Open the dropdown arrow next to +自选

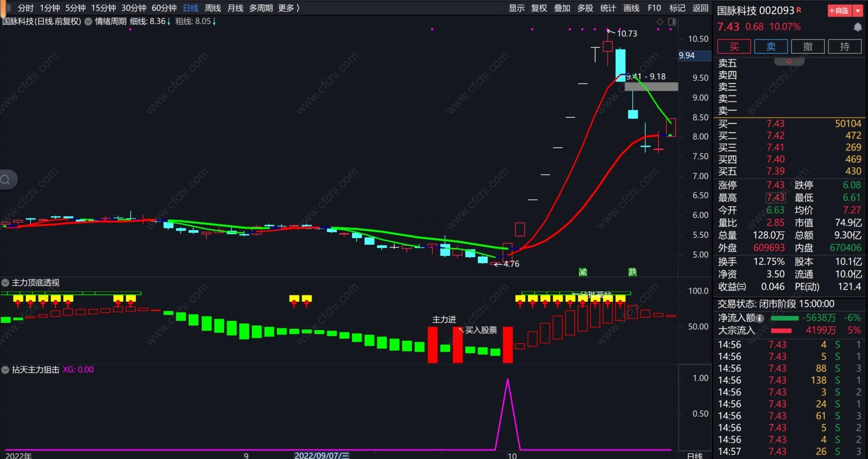tap(857, 11)
